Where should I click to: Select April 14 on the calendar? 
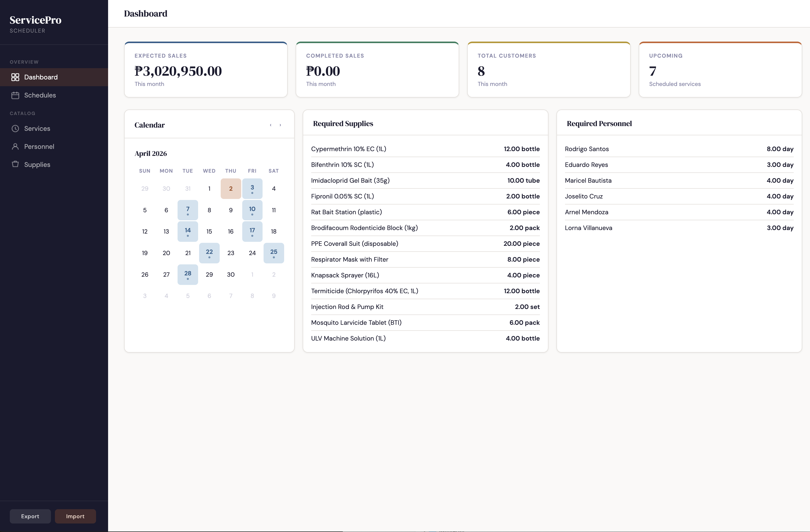tap(188, 231)
